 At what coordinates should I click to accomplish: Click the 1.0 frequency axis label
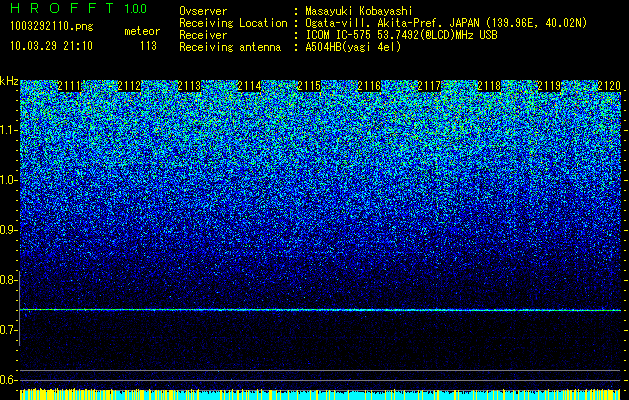point(8,181)
